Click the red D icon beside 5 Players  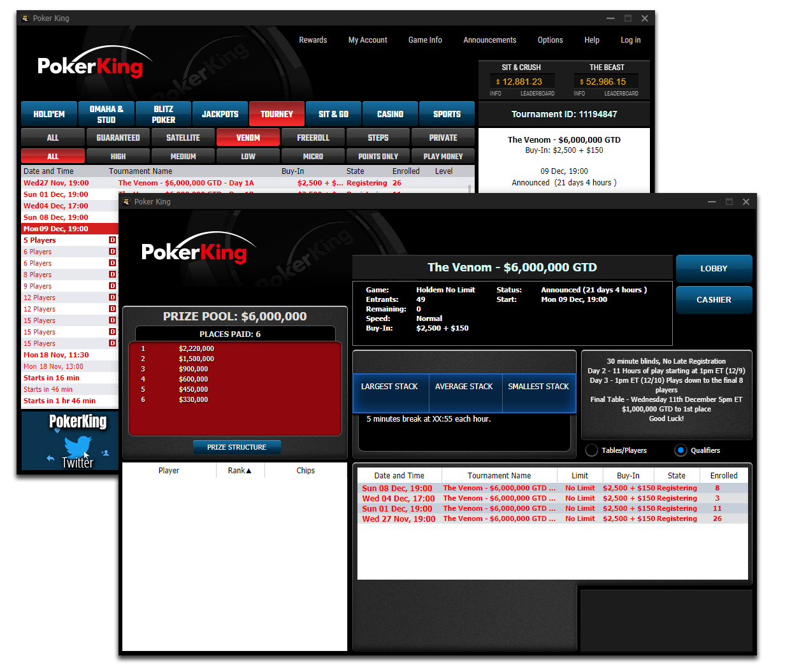tap(112, 240)
